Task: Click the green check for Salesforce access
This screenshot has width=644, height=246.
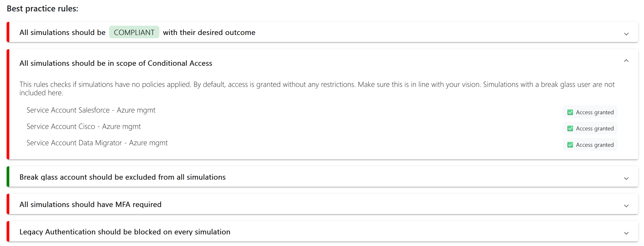Action: tap(570, 112)
